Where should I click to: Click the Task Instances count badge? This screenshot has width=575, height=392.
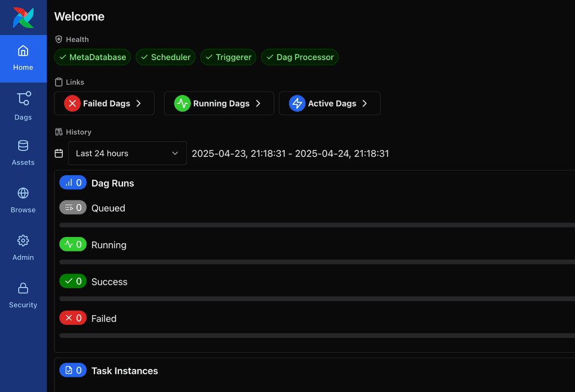tap(73, 370)
